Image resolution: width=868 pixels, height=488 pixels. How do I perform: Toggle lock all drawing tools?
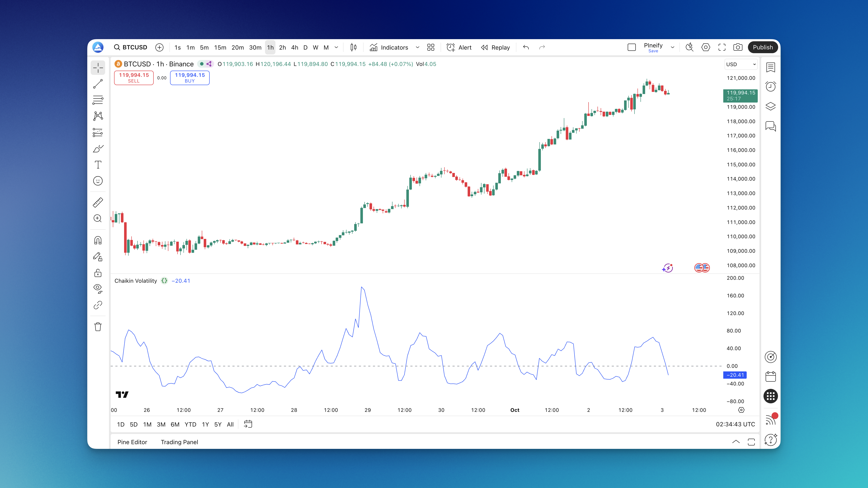[x=98, y=273]
